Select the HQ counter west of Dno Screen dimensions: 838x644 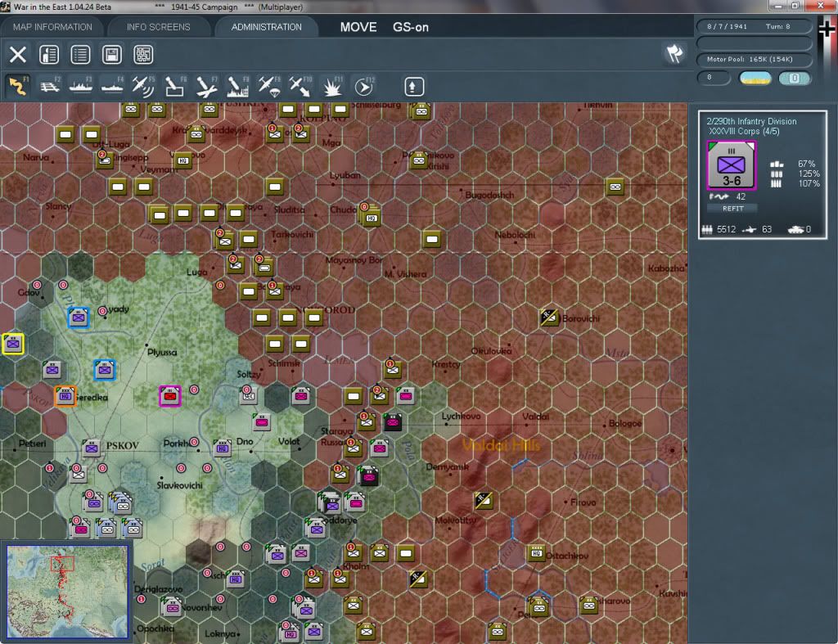point(223,448)
